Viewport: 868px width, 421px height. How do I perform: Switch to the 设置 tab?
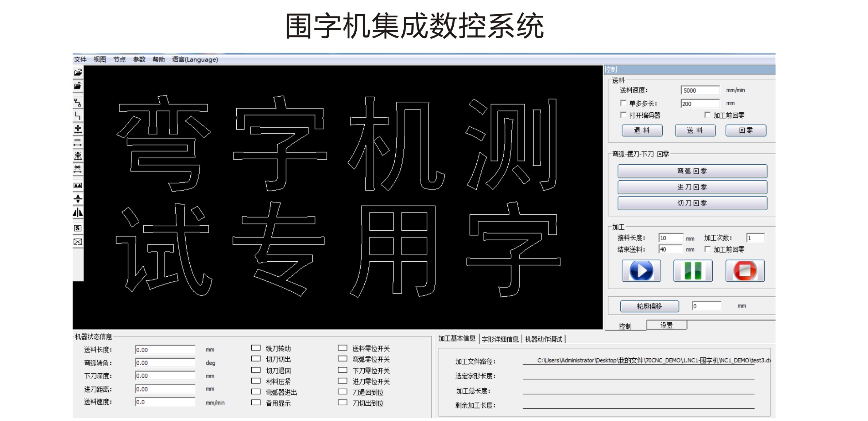[666, 325]
